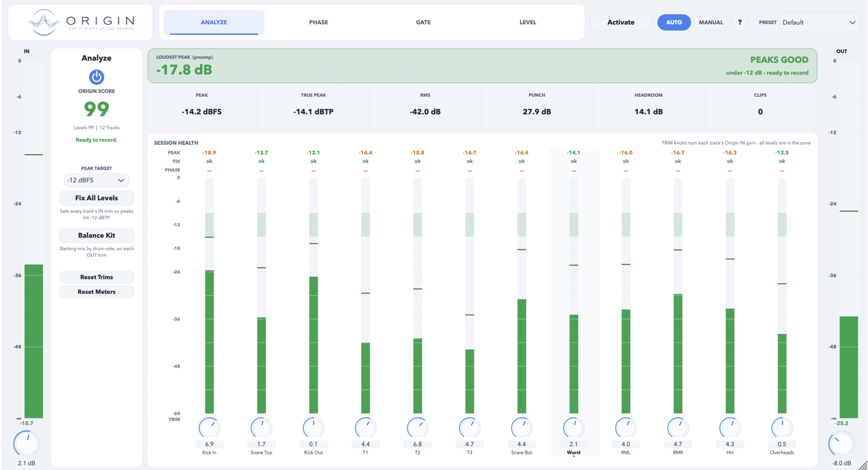Go to the LEVEL tab
The height and width of the screenshot is (470, 868).
pos(528,23)
